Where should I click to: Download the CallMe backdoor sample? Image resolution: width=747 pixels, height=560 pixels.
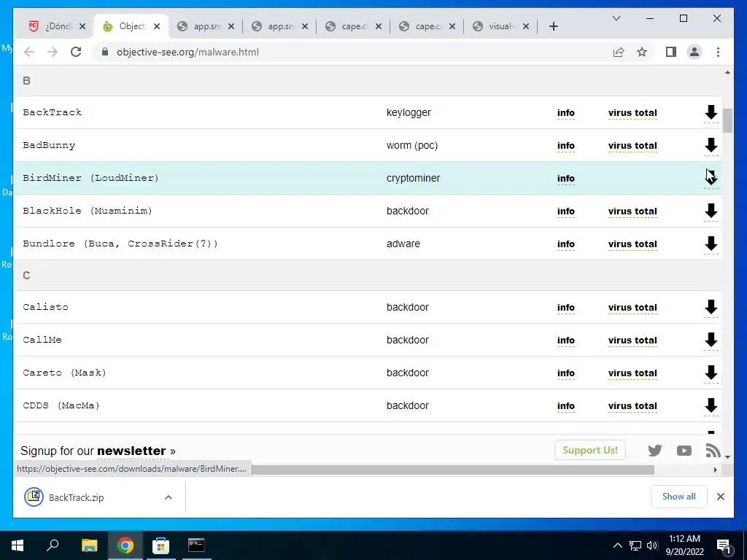click(711, 340)
